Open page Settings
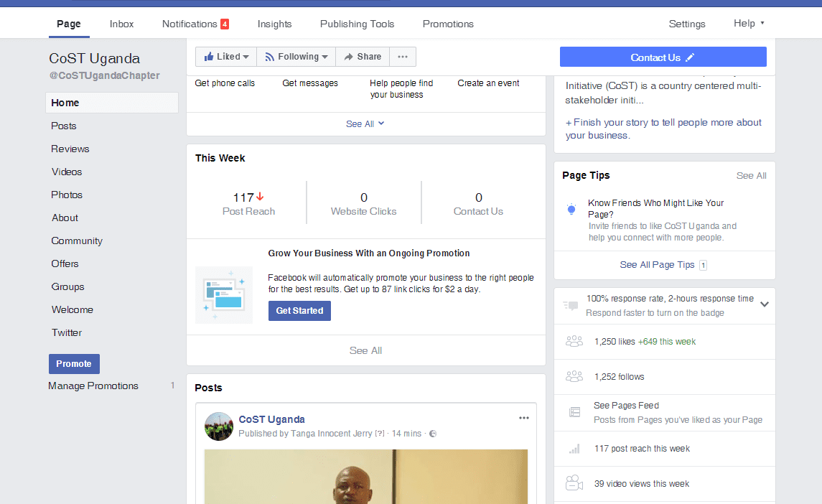Screen dimensions: 822x504 (687, 24)
